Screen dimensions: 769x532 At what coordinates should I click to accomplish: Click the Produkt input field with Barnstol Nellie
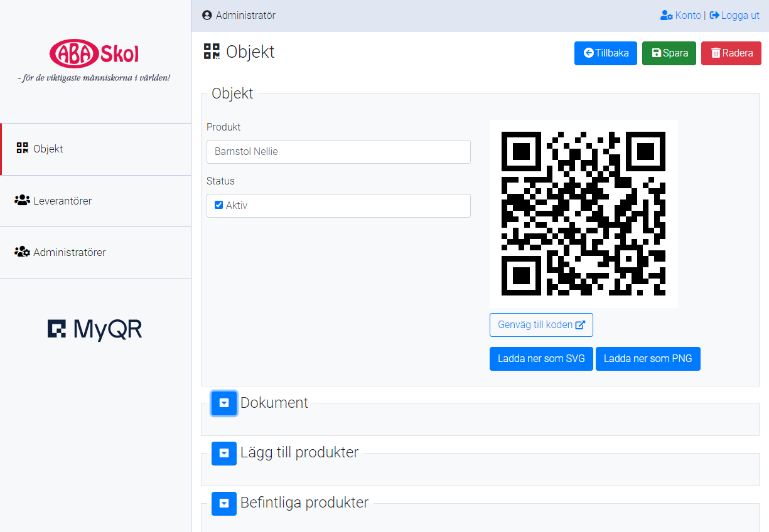[338, 152]
